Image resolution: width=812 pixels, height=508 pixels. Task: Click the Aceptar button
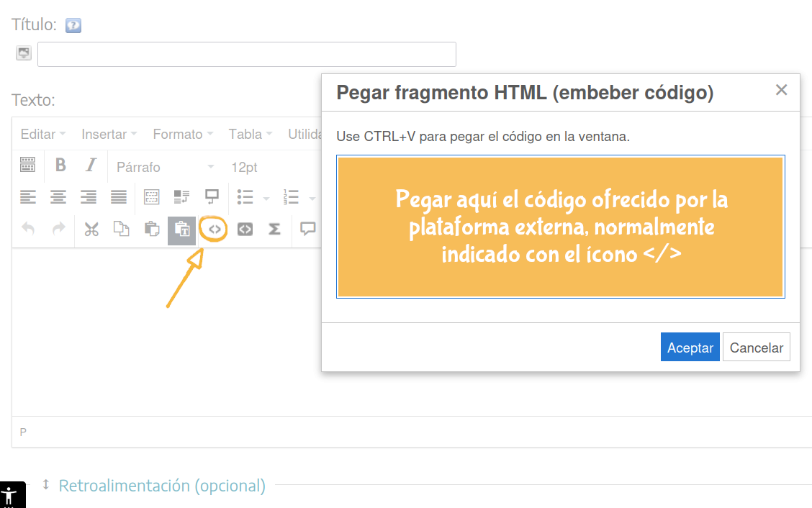point(690,348)
